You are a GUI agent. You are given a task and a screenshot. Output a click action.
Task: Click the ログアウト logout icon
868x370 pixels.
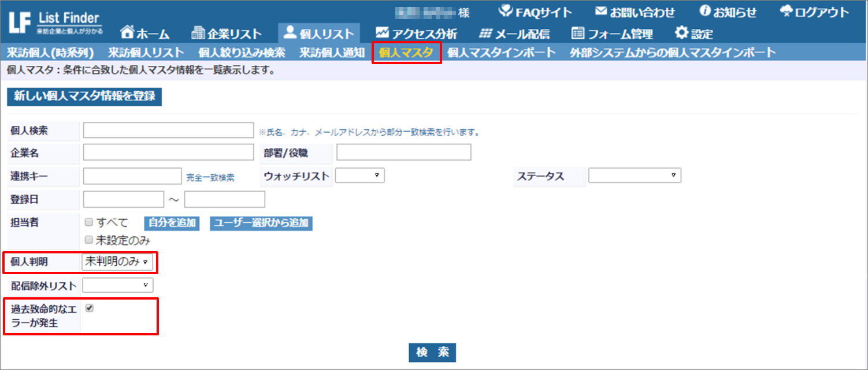click(787, 12)
